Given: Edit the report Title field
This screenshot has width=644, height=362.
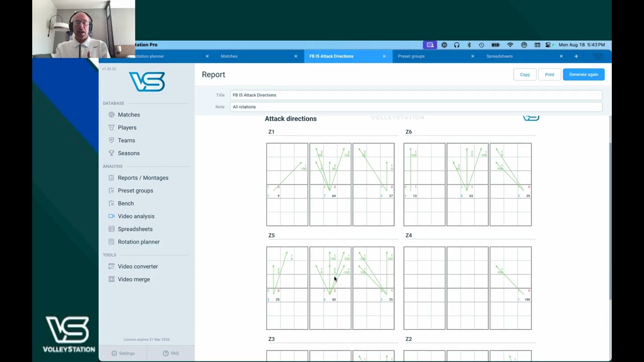Looking at the screenshot, I should 416,95.
